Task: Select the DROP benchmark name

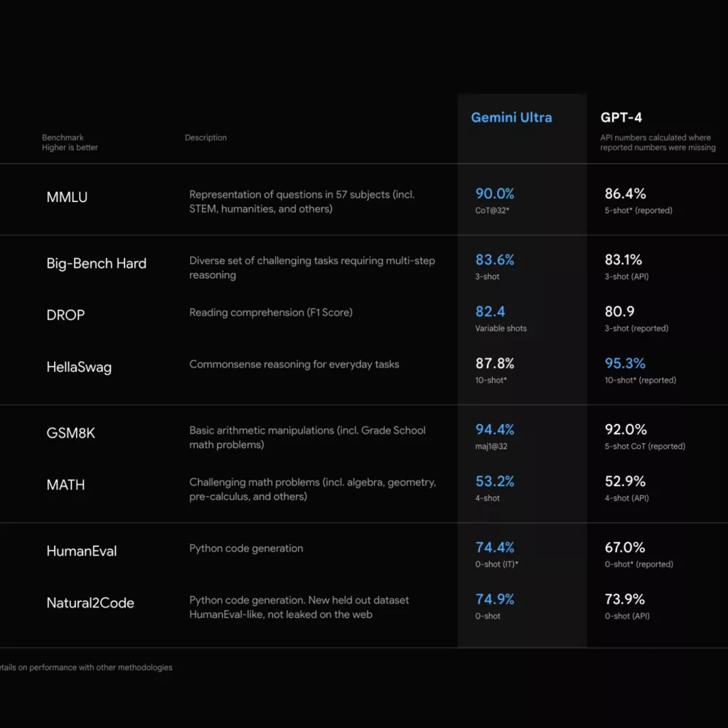Action: (65, 315)
